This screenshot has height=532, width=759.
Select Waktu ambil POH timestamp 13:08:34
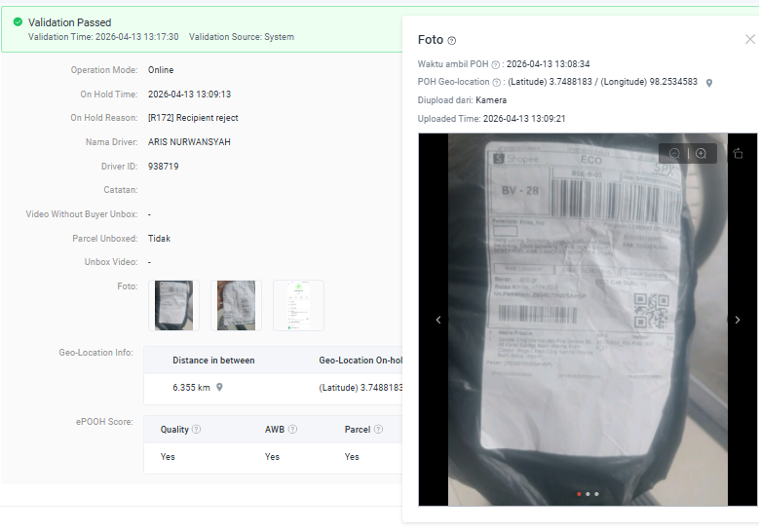[548, 64]
